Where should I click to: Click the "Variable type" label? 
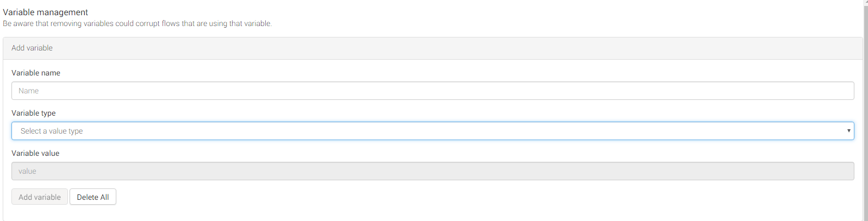[x=34, y=113]
